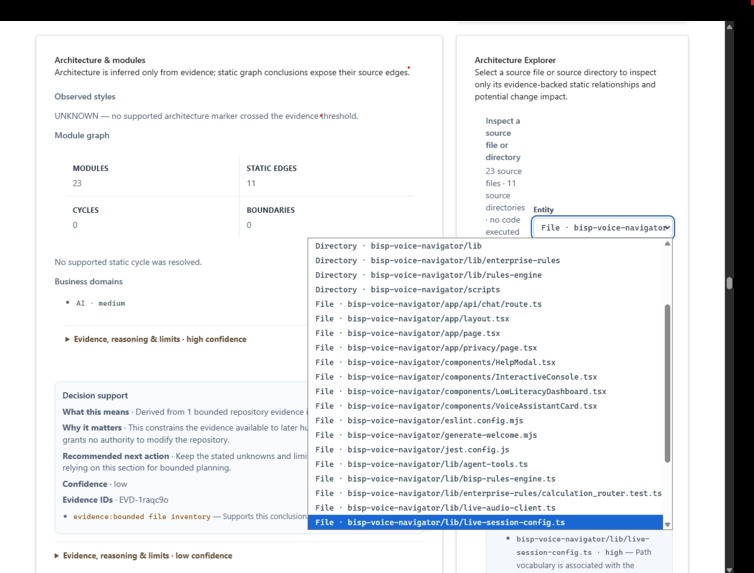
Task: Expand Evidence, reasoning & limits high confidence
Action: [x=155, y=339]
